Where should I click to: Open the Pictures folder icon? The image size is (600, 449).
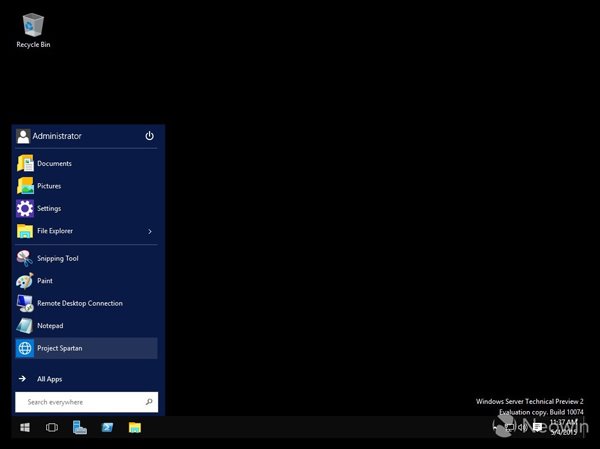click(x=25, y=186)
